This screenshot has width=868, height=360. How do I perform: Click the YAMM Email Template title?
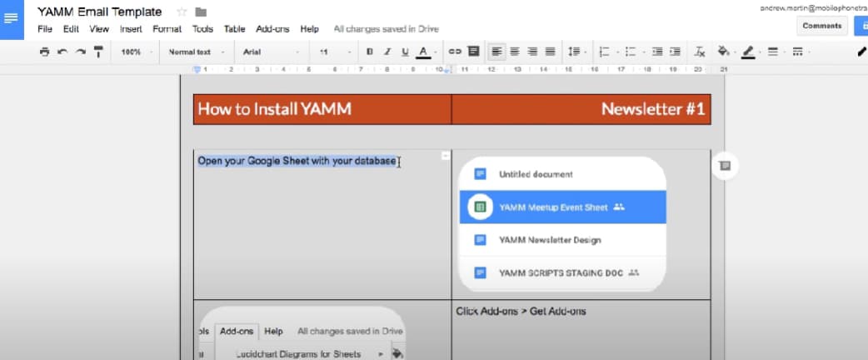point(100,12)
